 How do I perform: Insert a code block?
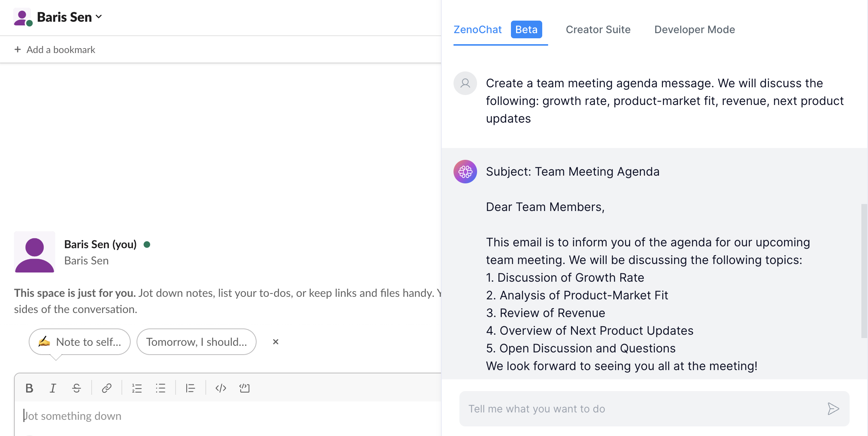click(x=244, y=388)
